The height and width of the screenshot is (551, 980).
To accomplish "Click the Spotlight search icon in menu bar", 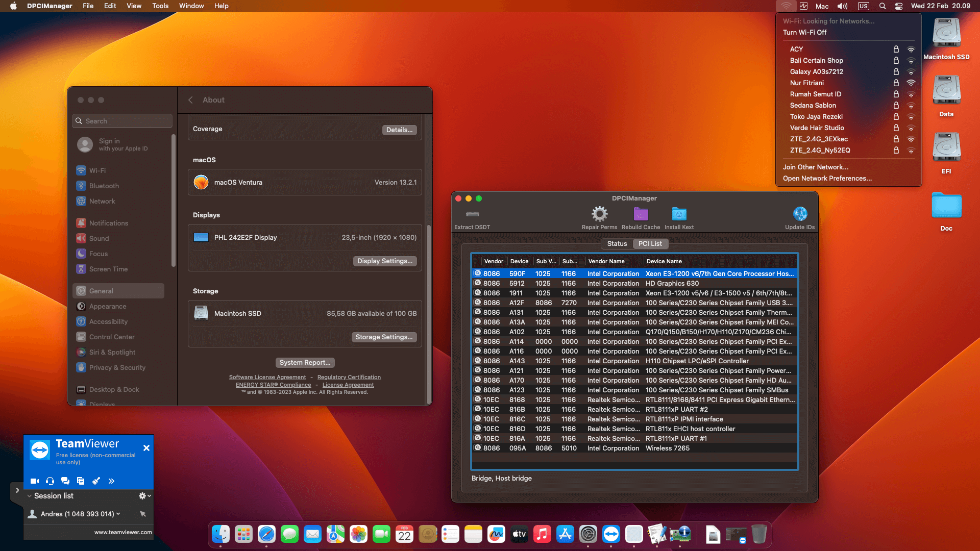I will coord(883,6).
